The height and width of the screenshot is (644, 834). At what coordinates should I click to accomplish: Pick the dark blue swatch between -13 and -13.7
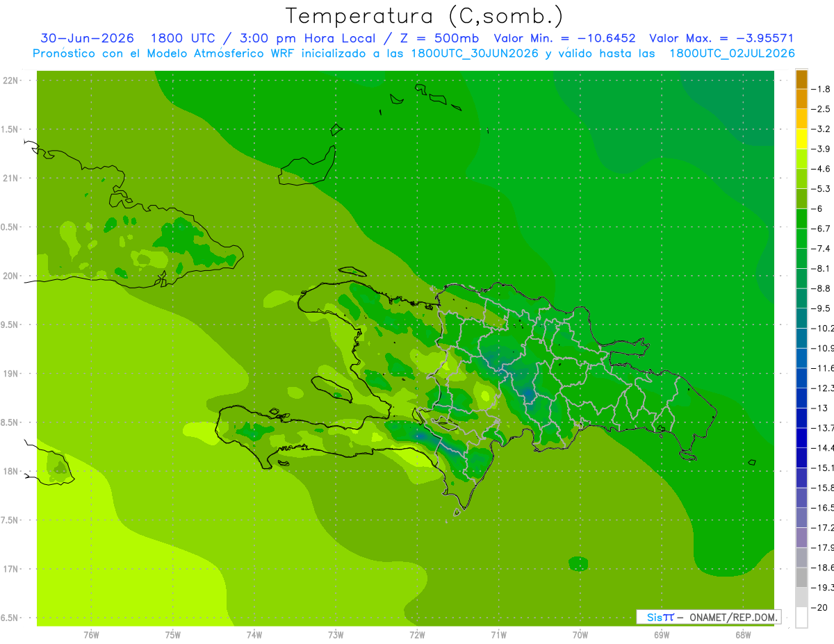801,418
